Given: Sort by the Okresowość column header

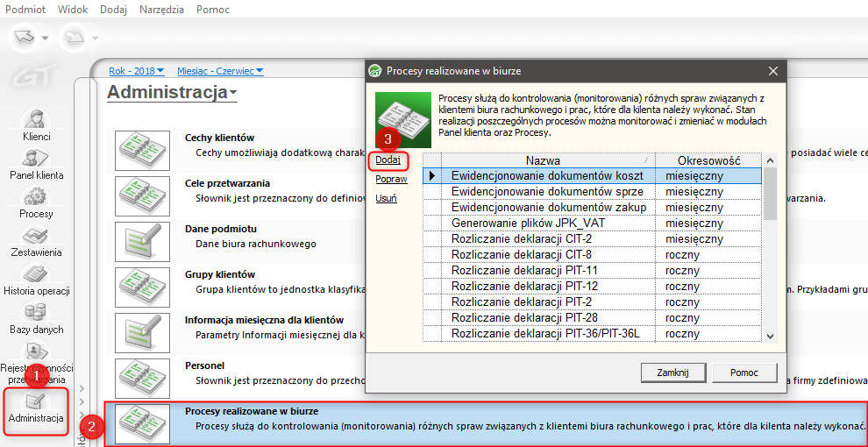Looking at the screenshot, I should click(x=708, y=160).
